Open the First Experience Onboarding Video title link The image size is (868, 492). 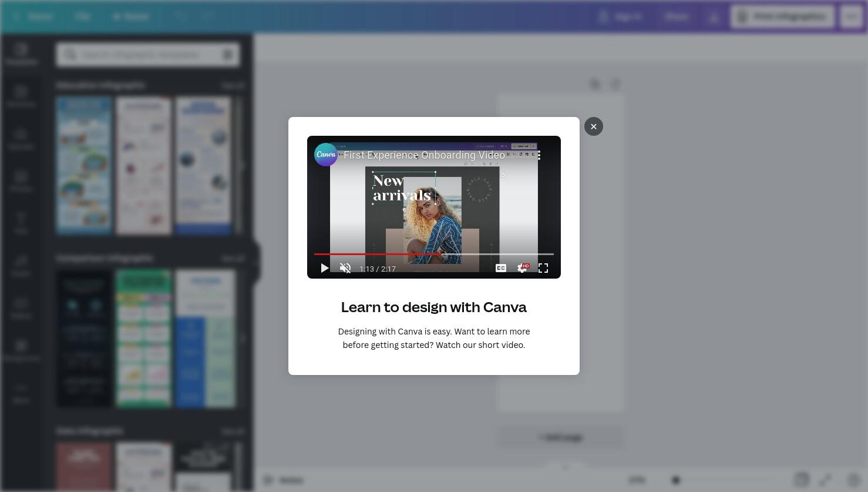(424, 155)
